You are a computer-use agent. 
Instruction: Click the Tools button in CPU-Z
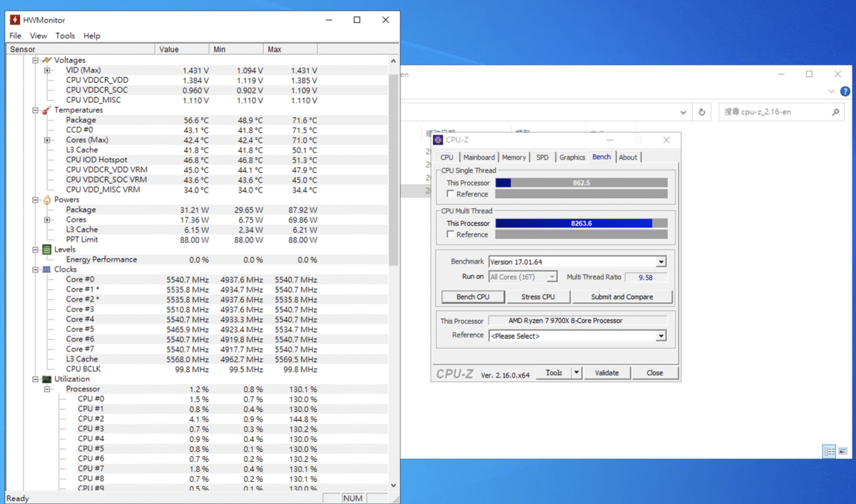(x=554, y=373)
